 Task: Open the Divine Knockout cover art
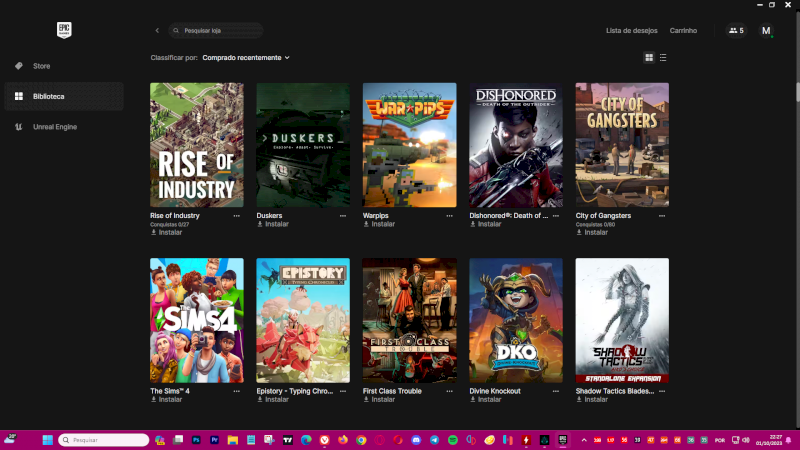(516, 320)
